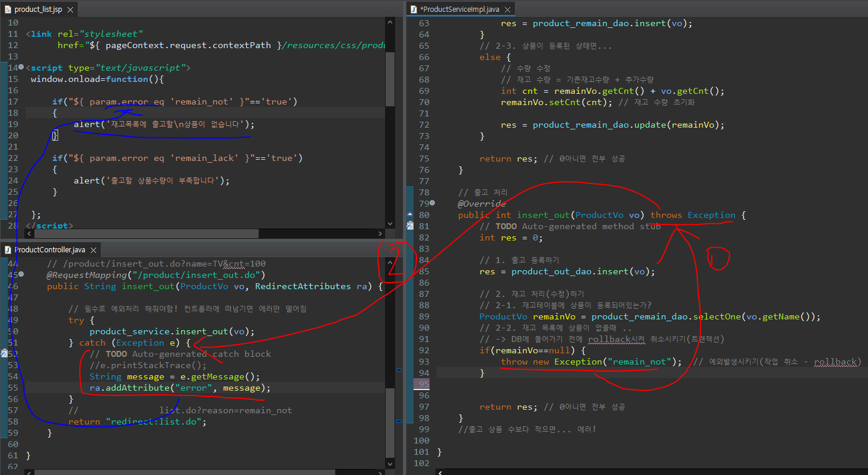Screen dimensions: 868x475
Task: Click the Java file icon on ProductServiceImpl tab
Action: [414, 9]
